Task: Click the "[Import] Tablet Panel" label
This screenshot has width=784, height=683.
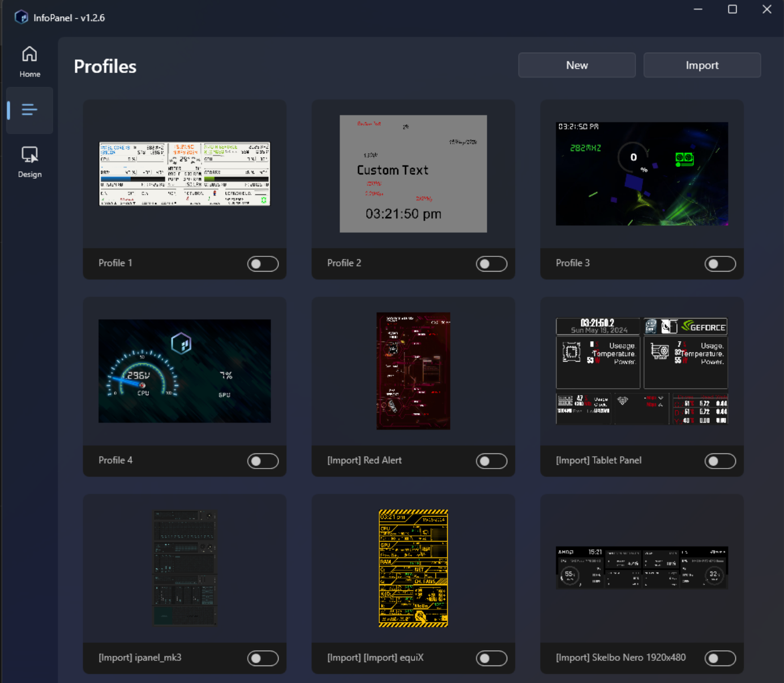Action: pos(599,461)
